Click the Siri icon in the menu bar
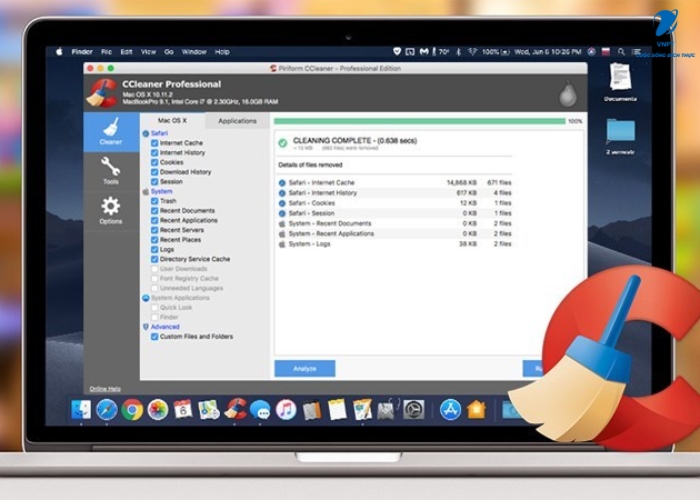Screen dimensions: 700x500 (x=592, y=52)
